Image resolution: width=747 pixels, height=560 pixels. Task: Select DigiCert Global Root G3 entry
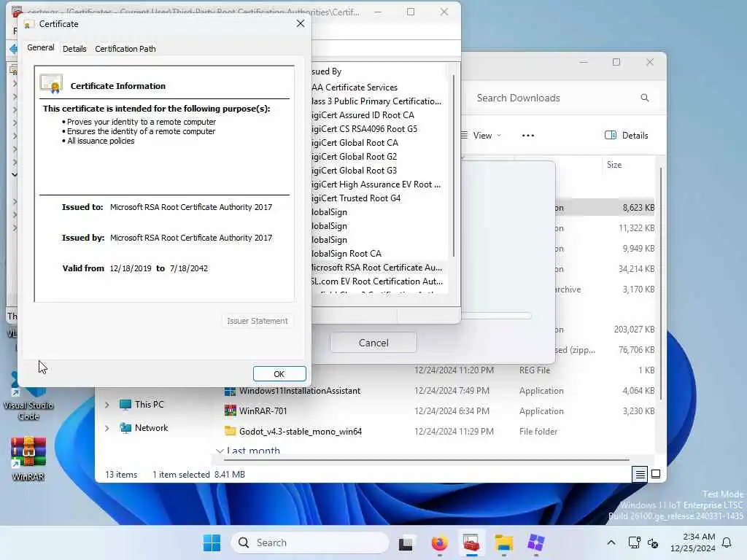[x=354, y=171]
